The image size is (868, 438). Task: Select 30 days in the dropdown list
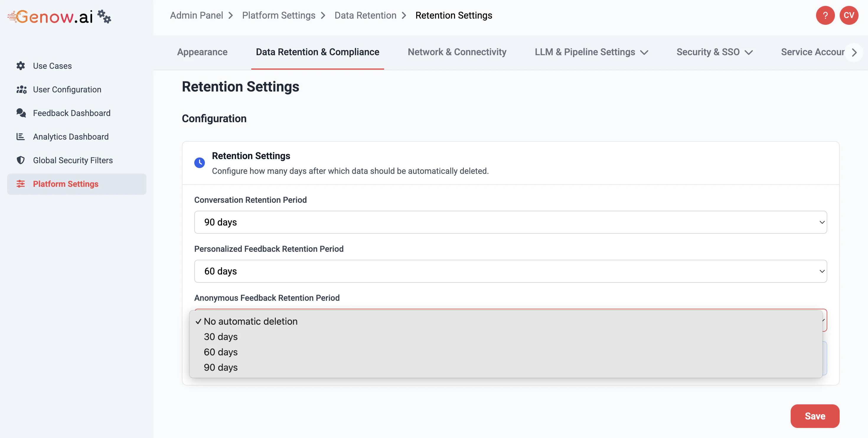coord(506,336)
